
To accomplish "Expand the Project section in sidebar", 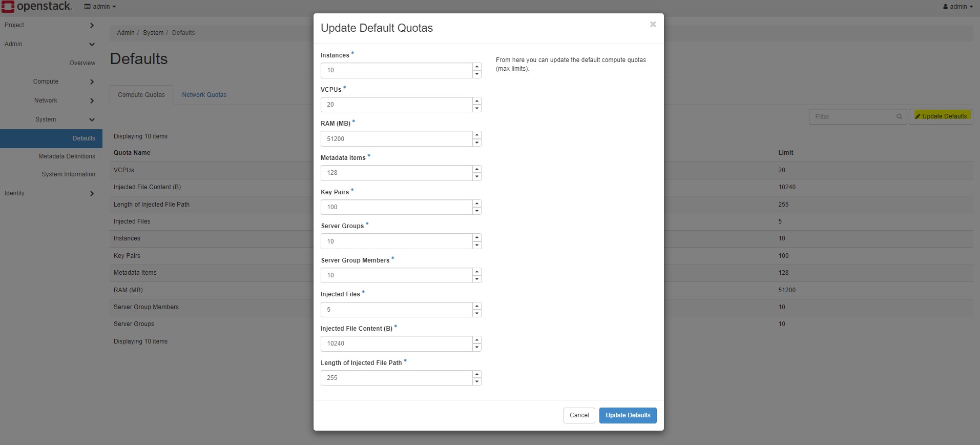I will pos(49,25).
